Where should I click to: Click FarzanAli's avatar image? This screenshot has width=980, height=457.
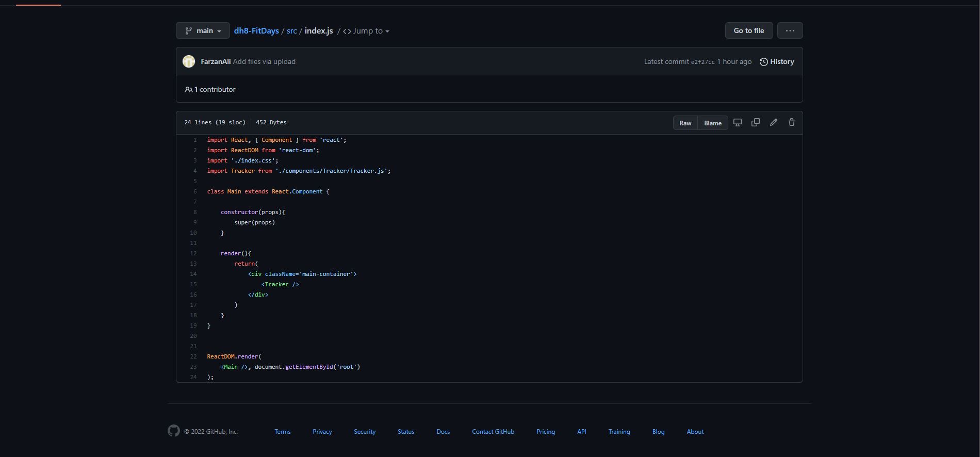click(189, 61)
